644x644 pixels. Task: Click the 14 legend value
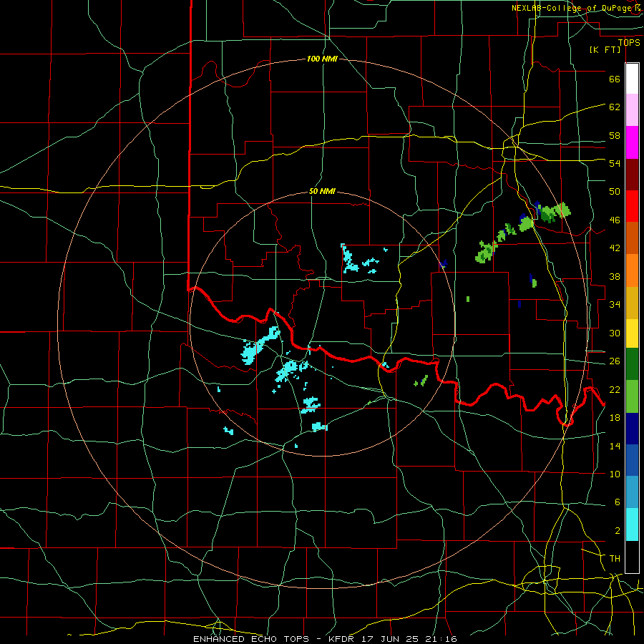point(615,446)
